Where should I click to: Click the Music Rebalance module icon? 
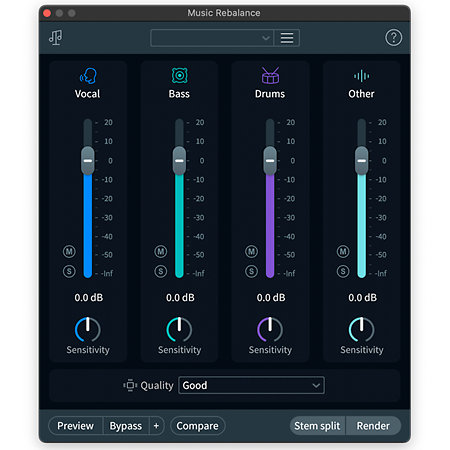(55, 37)
